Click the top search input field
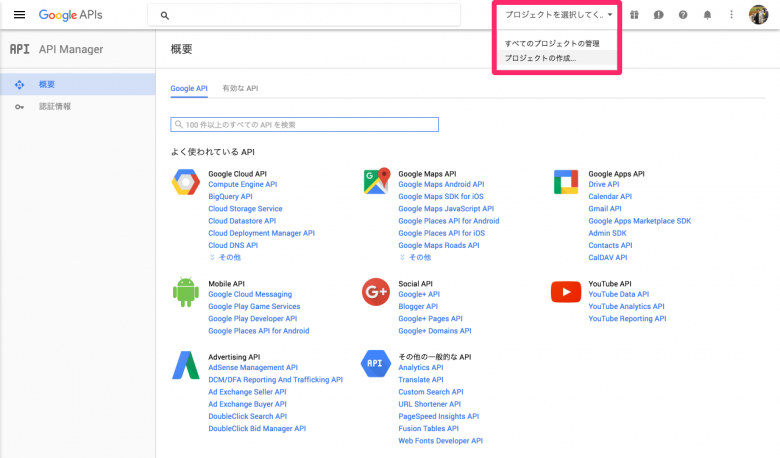Image resolution: width=780 pixels, height=458 pixels. (304, 15)
